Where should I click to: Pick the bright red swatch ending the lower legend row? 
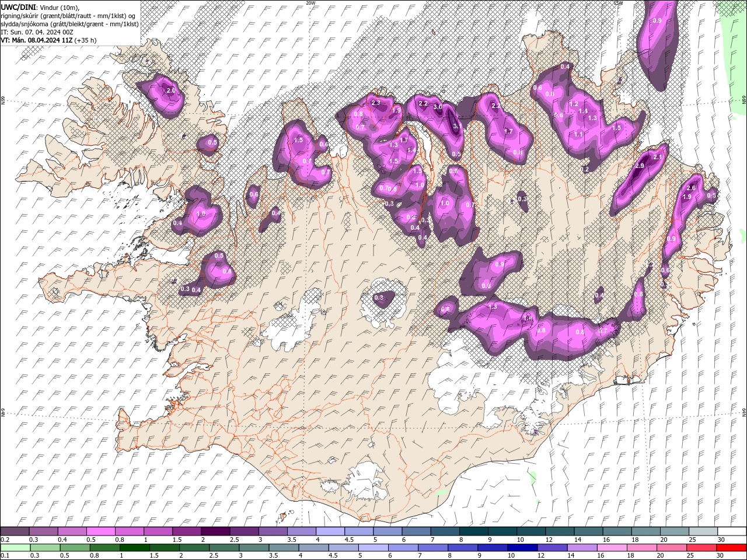[x=732, y=548]
